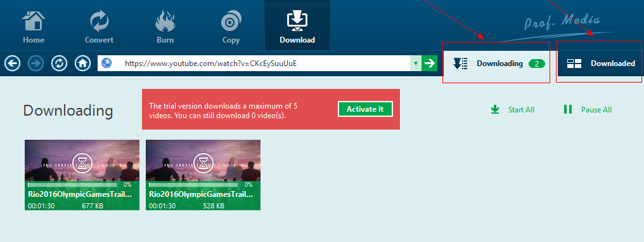Click Start All downloads
The height and width of the screenshot is (242, 644).
tap(513, 109)
